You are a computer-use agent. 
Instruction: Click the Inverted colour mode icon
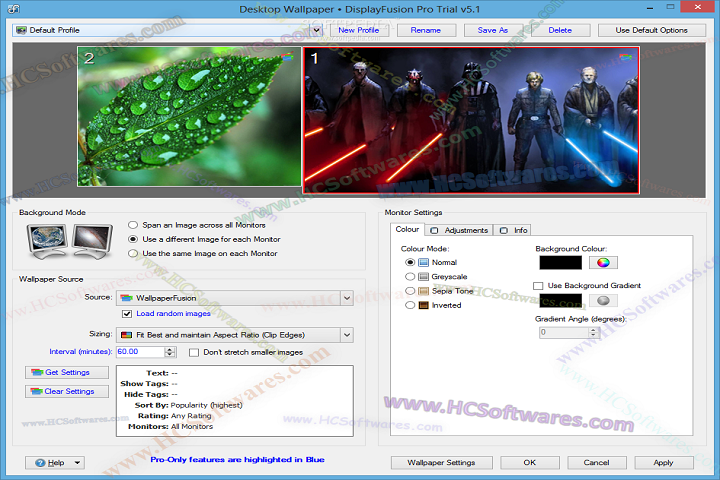pyautogui.click(x=423, y=305)
